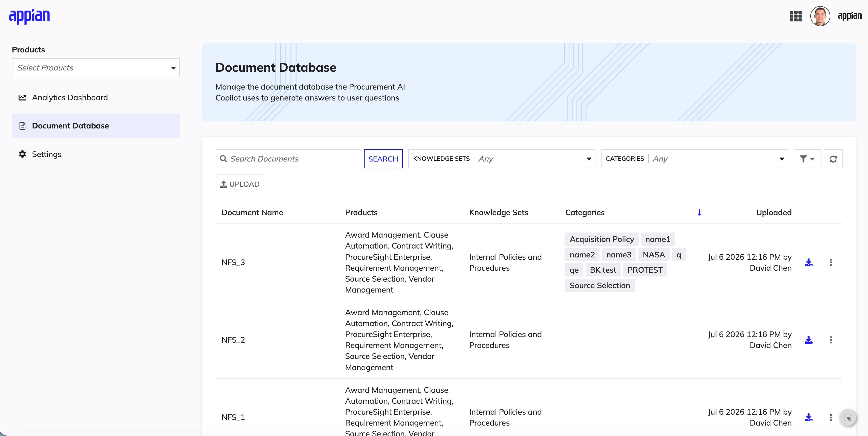The width and height of the screenshot is (868, 436).
Task: Click the Source Selection category tag
Action: tap(600, 285)
